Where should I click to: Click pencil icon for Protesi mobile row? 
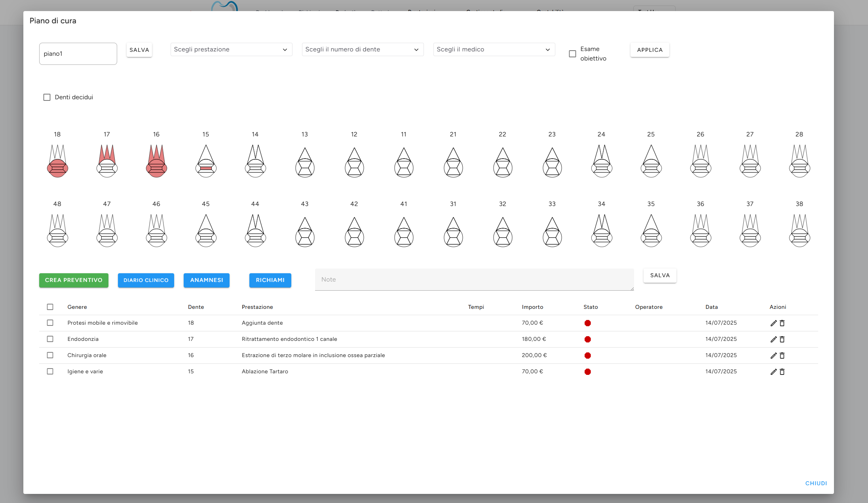(773, 323)
